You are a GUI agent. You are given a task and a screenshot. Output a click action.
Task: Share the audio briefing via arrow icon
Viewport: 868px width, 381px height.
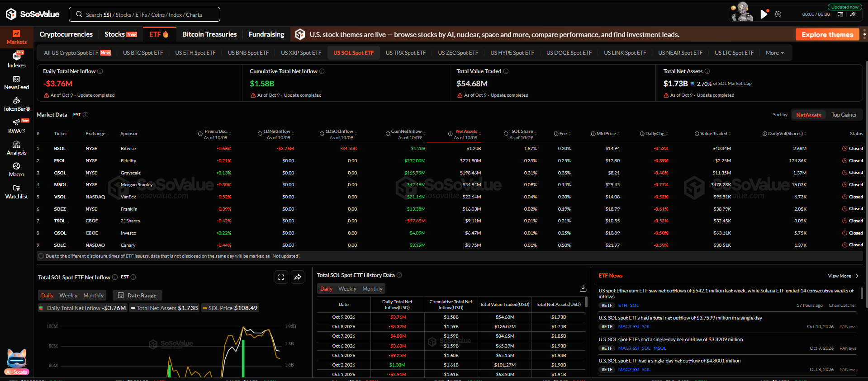[x=853, y=14]
